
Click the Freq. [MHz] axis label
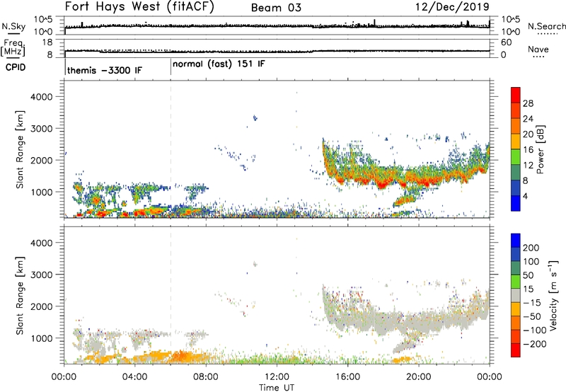click(x=13, y=48)
